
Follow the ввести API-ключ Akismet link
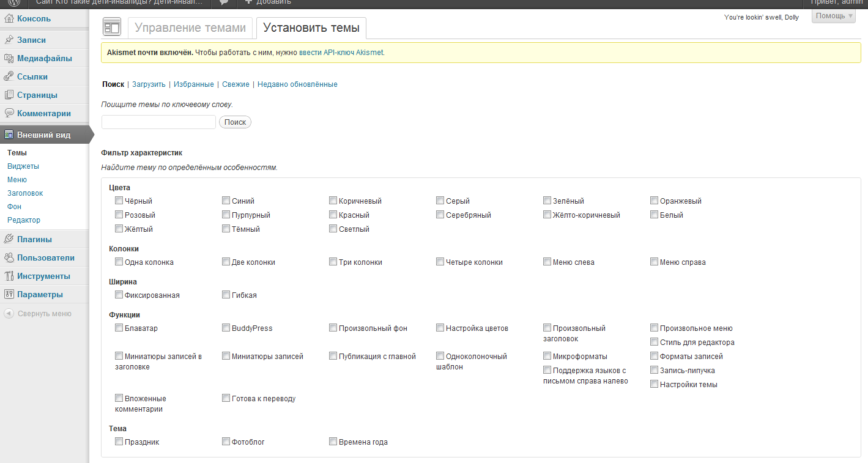(341, 53)
